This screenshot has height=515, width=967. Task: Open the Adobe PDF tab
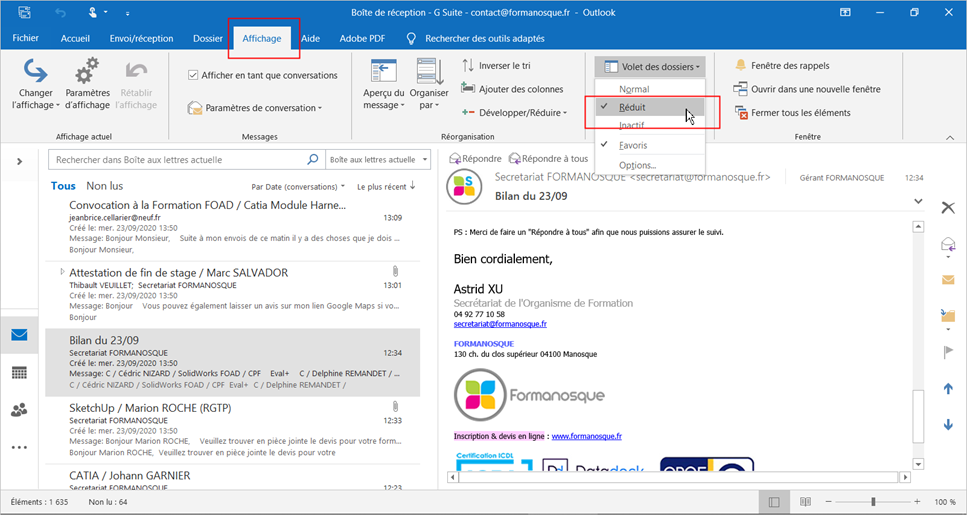click(x=362, y=38)
